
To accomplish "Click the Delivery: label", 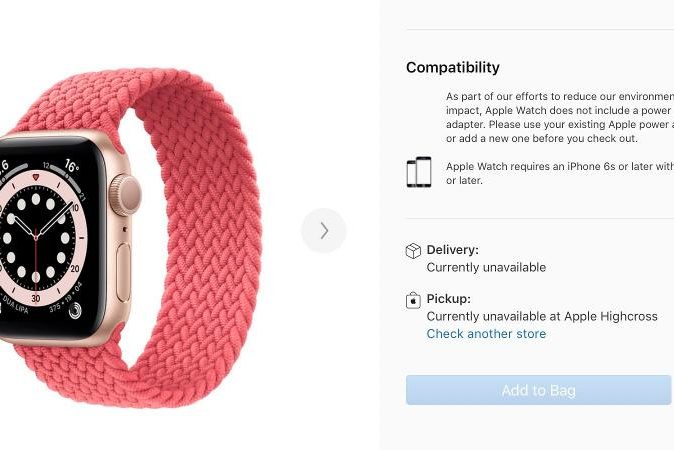I will (x=452, y=250).
